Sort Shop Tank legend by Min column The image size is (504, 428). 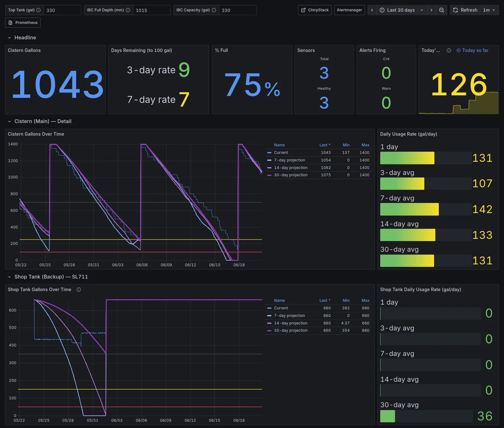pos(346,301)
